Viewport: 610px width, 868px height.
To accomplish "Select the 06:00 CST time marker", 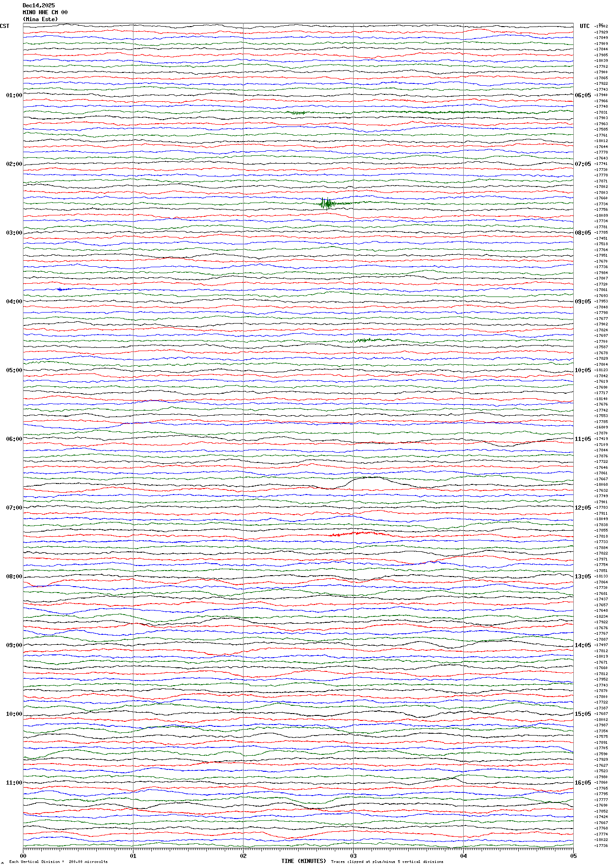I will click(14, 439).
